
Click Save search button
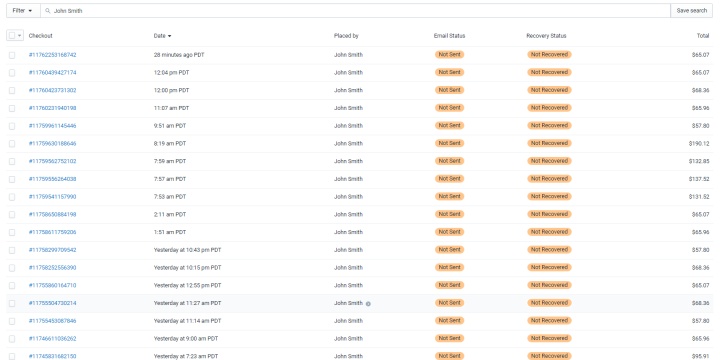(692, 11)
